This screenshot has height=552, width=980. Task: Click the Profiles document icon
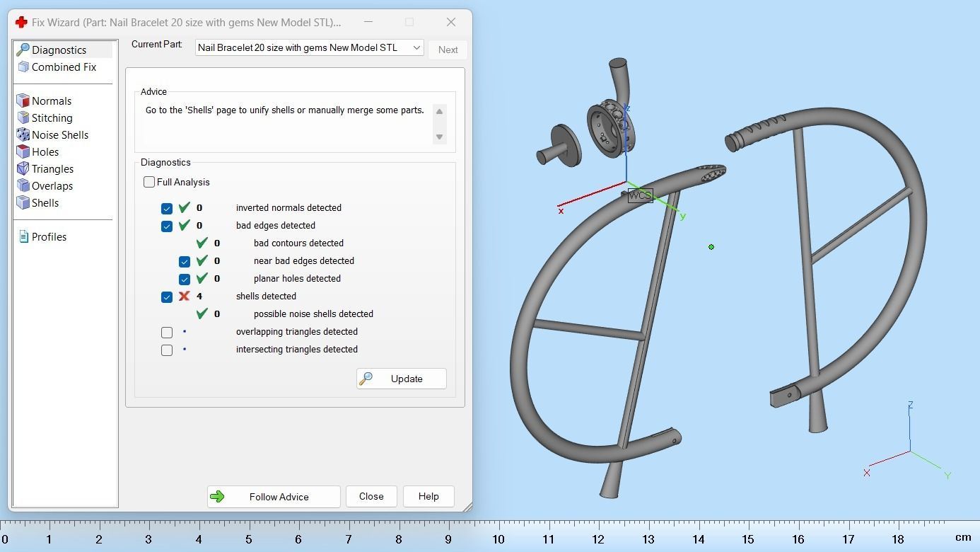tap(23, 236)
